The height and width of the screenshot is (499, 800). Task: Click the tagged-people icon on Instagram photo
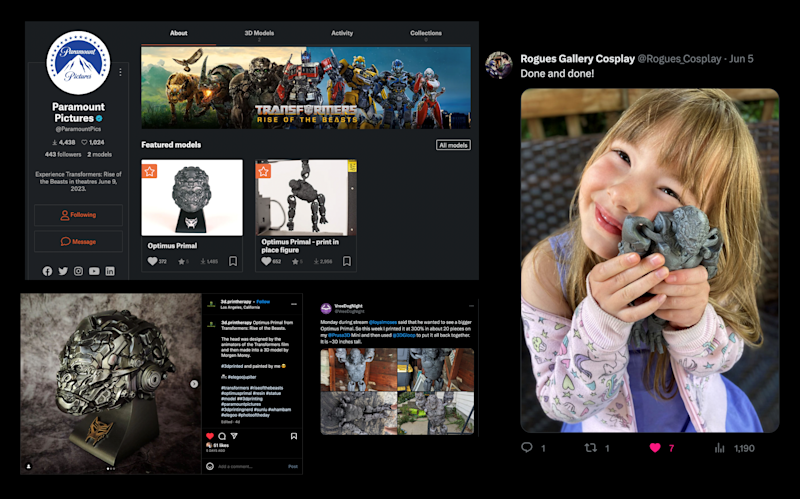[29, 466]
